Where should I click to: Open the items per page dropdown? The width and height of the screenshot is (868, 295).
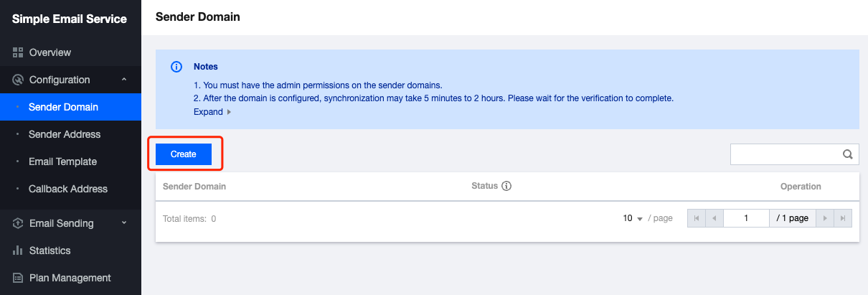[x=633, y=218]
